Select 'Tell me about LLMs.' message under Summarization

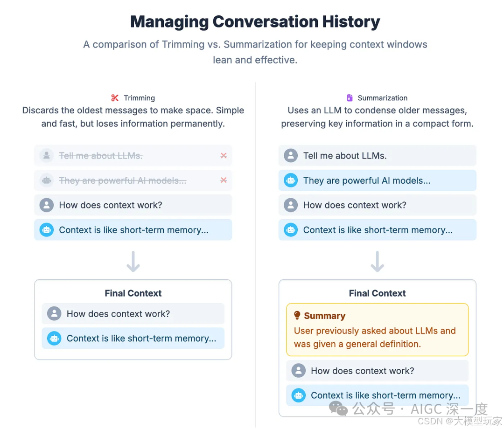click(378, 156)
